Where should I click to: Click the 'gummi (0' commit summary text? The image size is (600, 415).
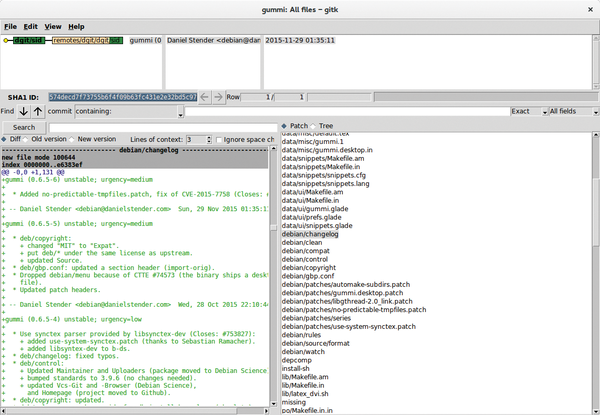click(145, 40)
